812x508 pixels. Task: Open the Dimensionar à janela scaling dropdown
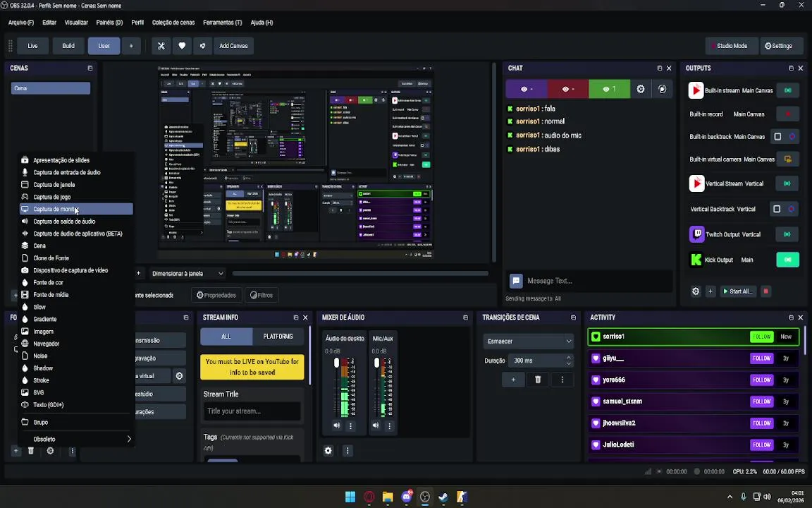187,273
